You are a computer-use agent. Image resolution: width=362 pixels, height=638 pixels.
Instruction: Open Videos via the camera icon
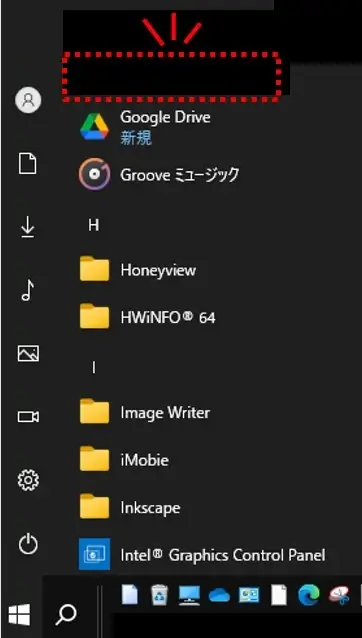click(28, 417)
